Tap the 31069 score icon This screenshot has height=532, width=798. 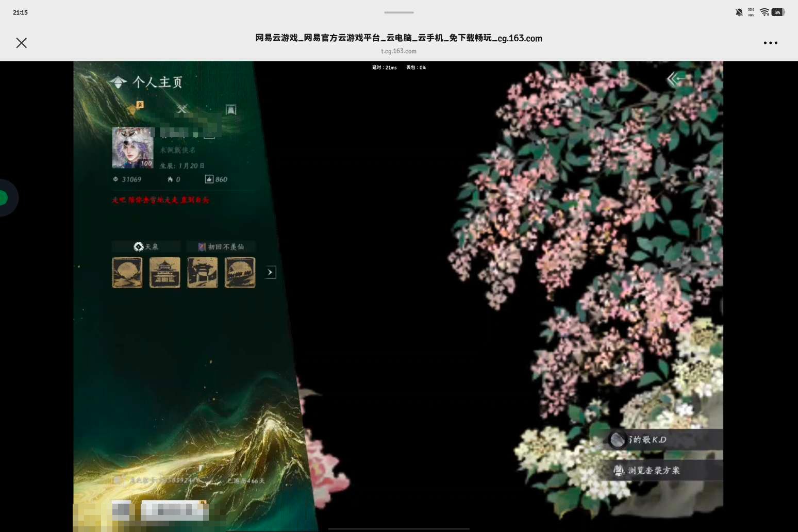[115, 179]
